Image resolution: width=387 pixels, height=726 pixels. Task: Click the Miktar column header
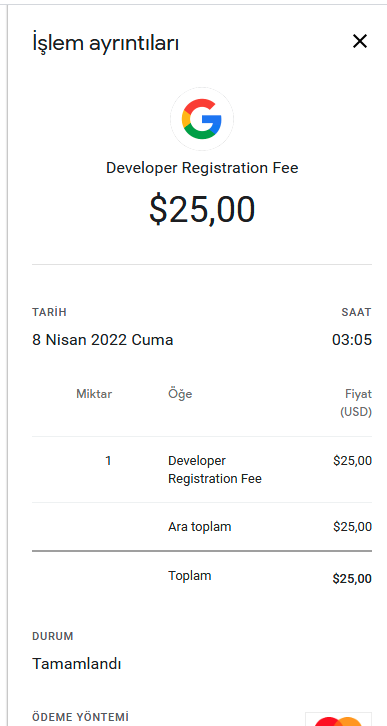point(94,394)
